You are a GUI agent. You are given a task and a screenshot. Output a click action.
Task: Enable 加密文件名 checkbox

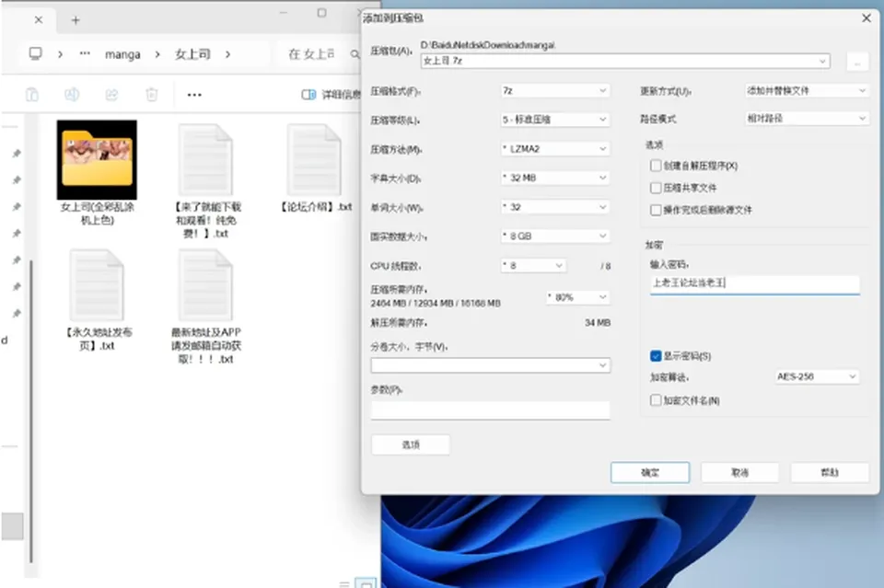(656, 400)
